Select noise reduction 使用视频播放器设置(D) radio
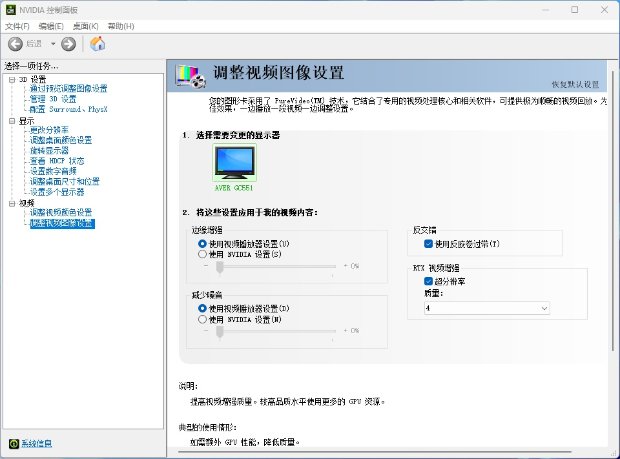This screenshot has height=459, width=620. 202,308
